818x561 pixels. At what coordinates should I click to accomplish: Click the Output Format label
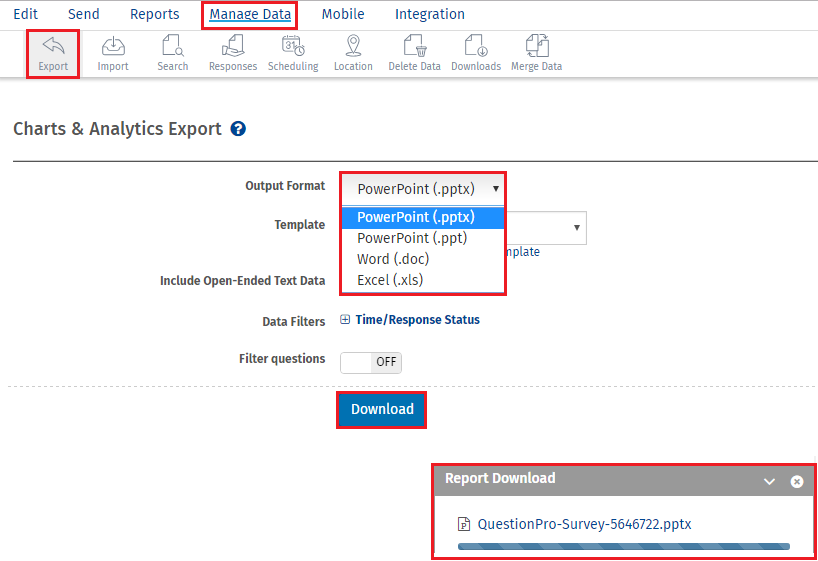click(285, 186)
